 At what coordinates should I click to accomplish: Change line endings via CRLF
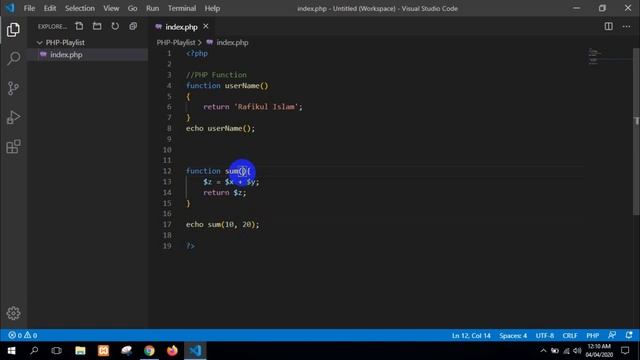point(570,336)
